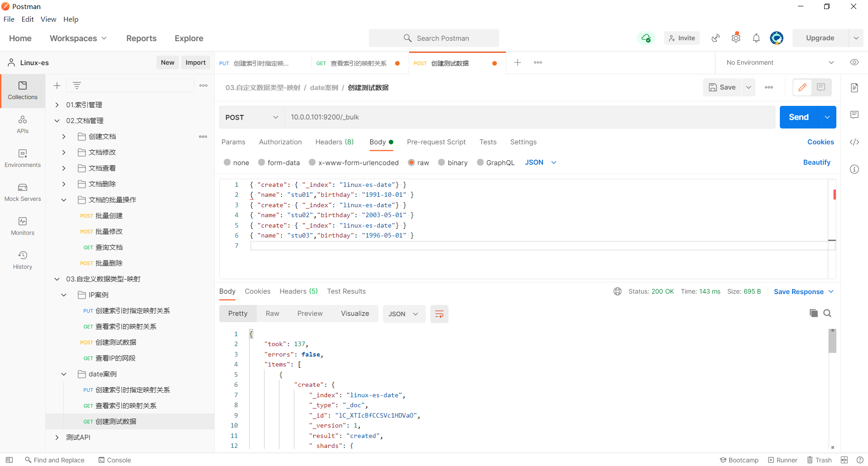Image resolution: width=868 pixels, height=466 pixels.
Task: Search the response with magnifier icon
Action: tap(827, 313)
